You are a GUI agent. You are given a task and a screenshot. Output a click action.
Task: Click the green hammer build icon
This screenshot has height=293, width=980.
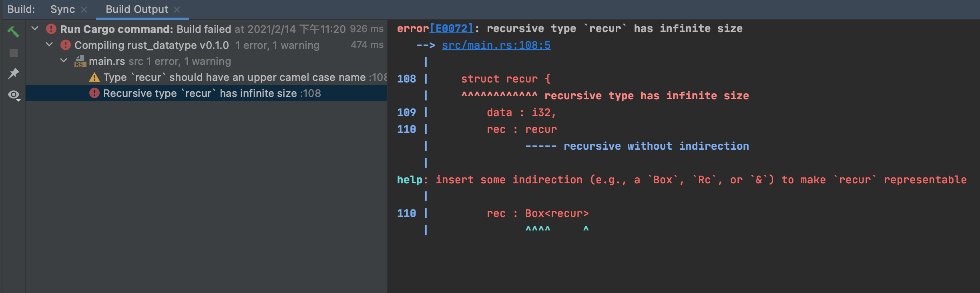[13, 32]
